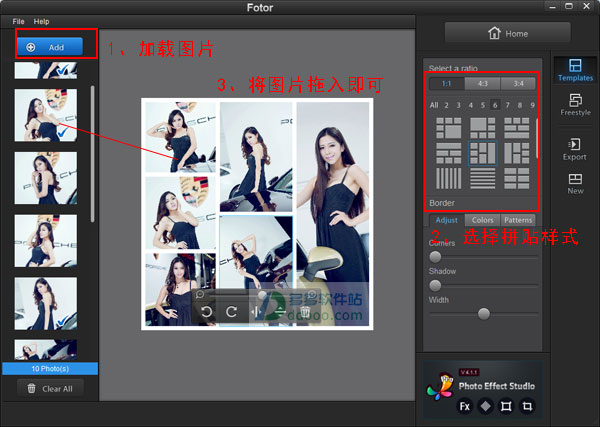Rotate selected photo counterclockwise

point(207,311)
